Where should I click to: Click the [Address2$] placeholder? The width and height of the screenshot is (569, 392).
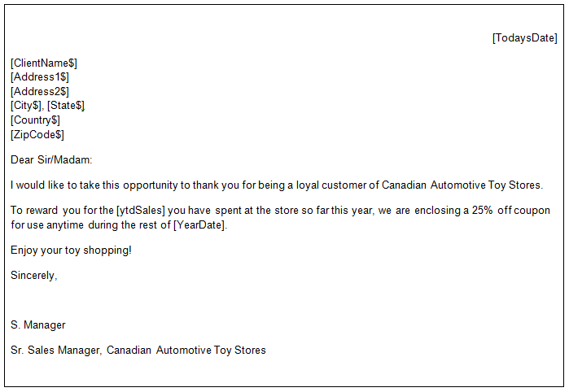coord(40,91)
